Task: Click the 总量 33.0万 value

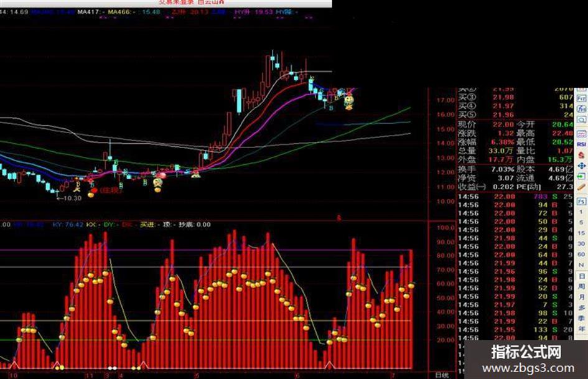Action: tap(501, 151)
